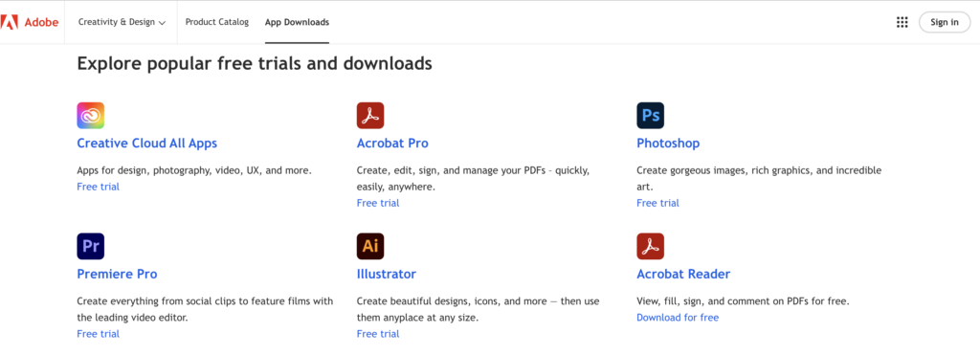
Task: Click text 'Apps for design, photography, video, UX, and more.'
Action: click(194, 170)
